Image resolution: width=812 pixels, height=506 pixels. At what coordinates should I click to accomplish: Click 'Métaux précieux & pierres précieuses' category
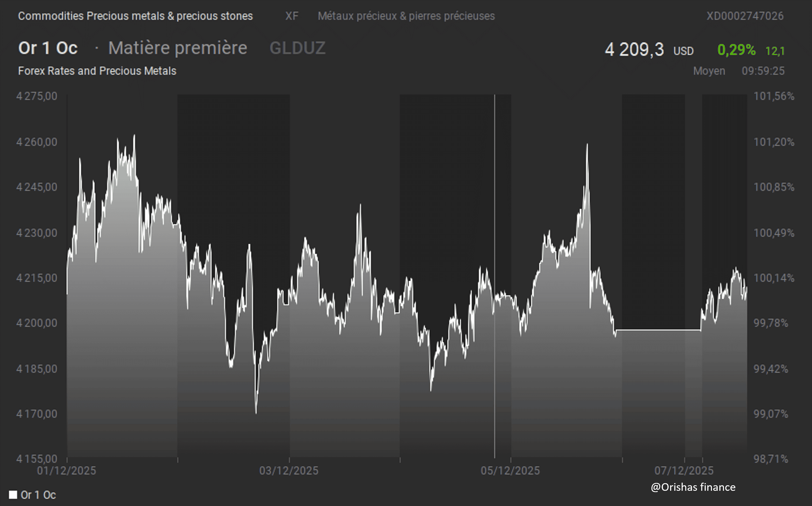click(406, 16)
